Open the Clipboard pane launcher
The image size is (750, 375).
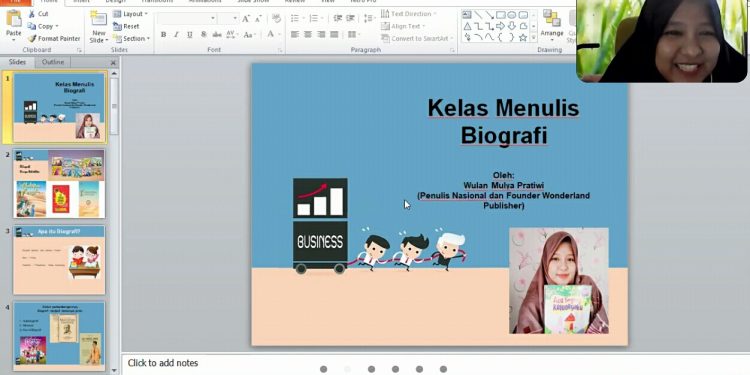pos(79,50)
